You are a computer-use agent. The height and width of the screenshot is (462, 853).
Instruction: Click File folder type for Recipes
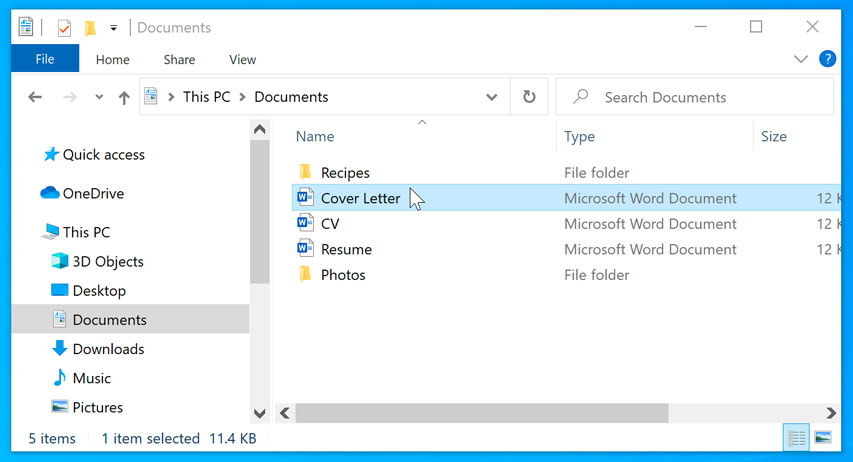(x=596, y=173)
